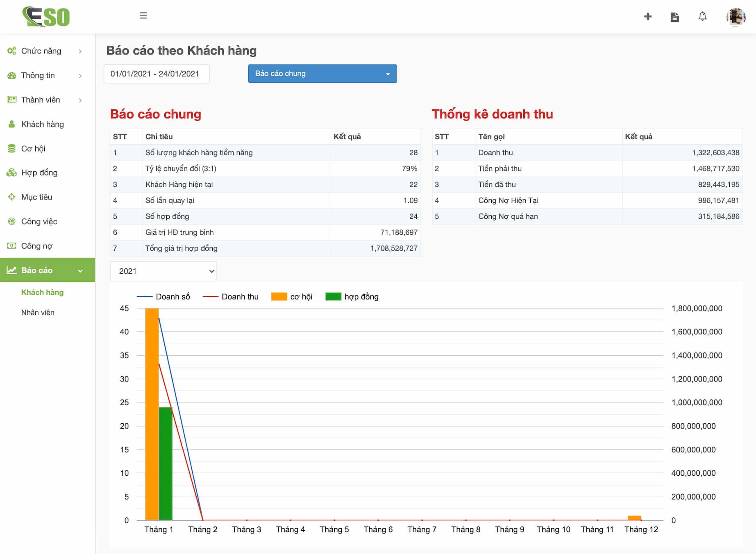This screenshot has width=756, height=554.
Task: Toggle the hợp đồng legend item
Action: [352, 297]
